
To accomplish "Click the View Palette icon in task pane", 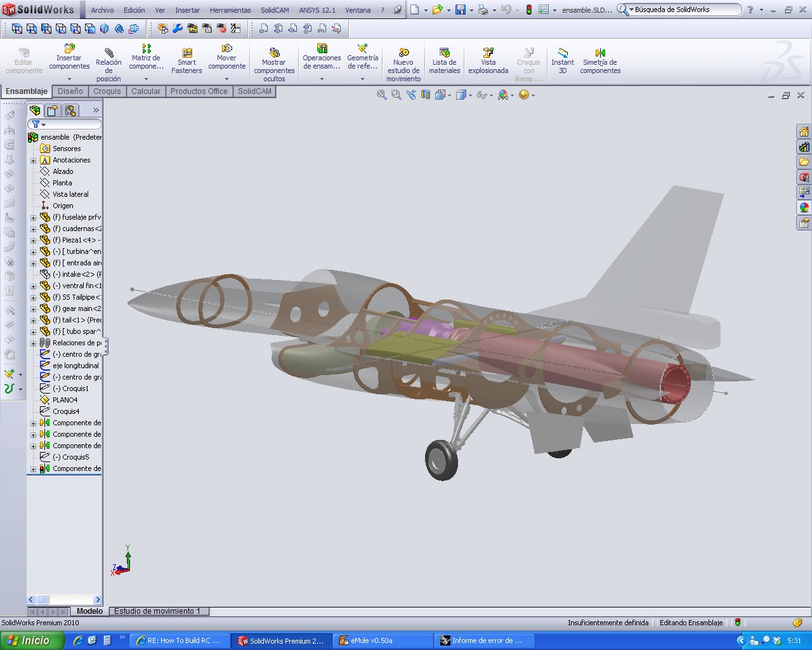I will 804,192.
